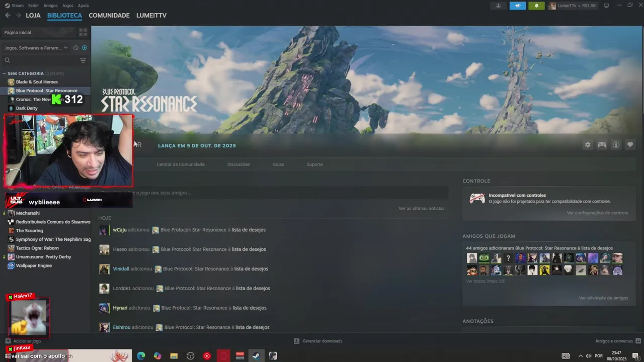Open the Amigos menu
This screenshot has width=644, height=362.
click(50, 6)
